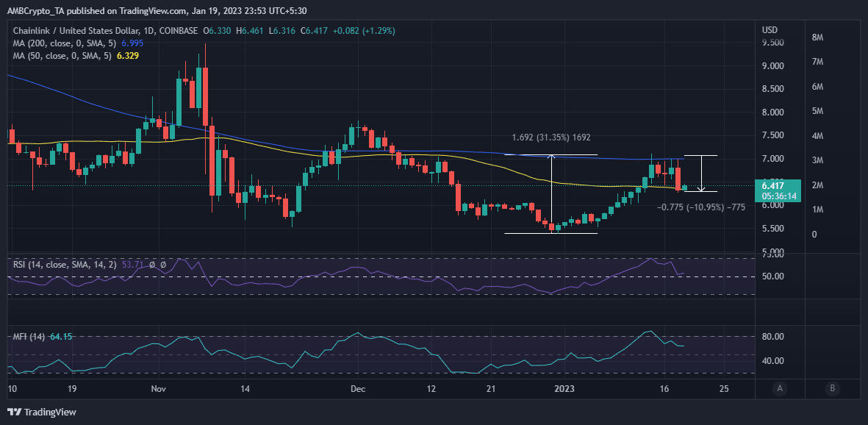This screenshot has width=868, height=425.
Task: Click the MFI value 64.15
Action: (61, 336)
